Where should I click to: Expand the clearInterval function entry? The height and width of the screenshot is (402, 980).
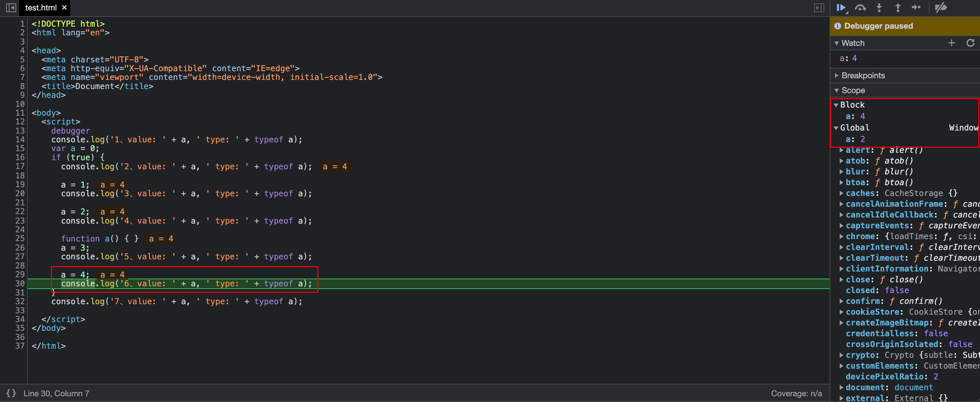(x=841, y=247)
